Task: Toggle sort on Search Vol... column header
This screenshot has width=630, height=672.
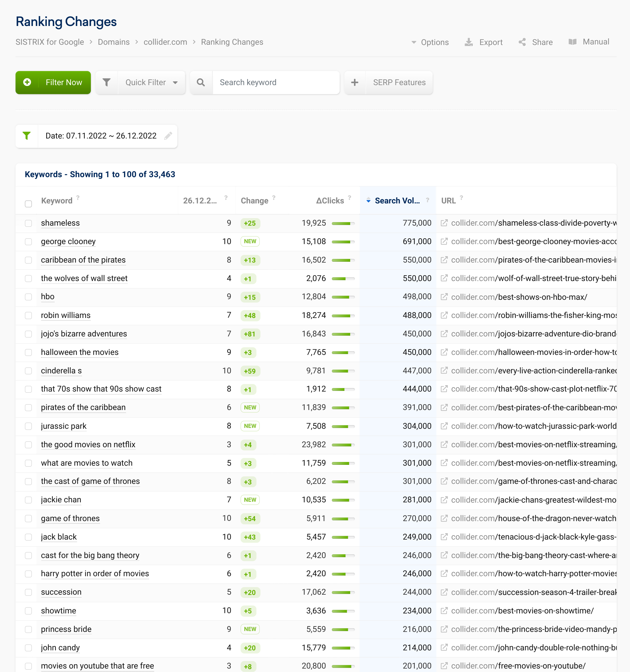Action: tap(397, 201)
